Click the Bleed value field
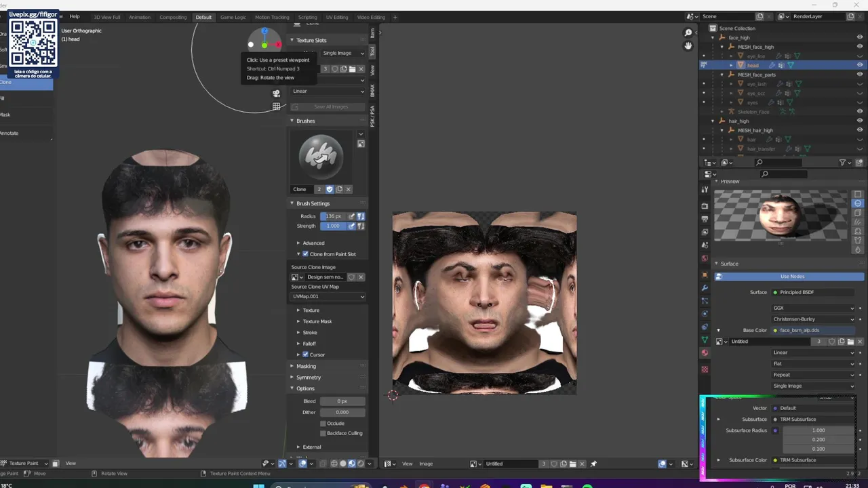Screen dimensions: 868x488 tap(342, 401)
